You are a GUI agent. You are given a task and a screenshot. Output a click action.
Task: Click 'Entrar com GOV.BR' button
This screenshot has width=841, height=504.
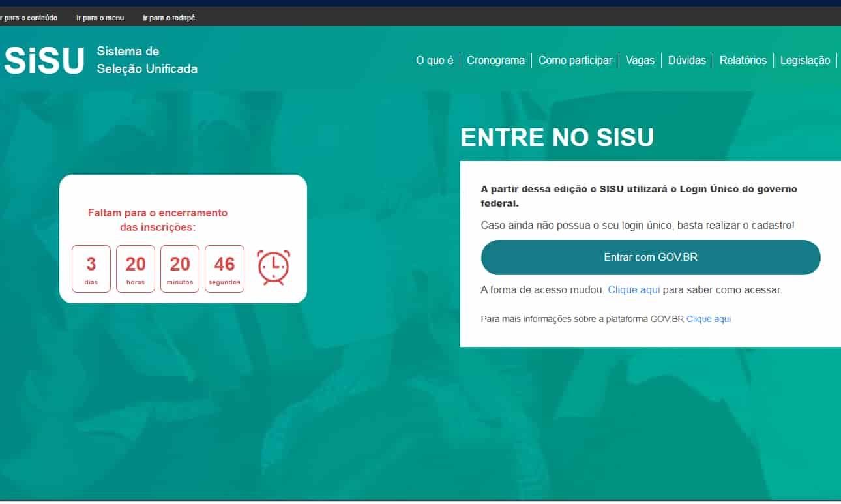tap(651, 258)
